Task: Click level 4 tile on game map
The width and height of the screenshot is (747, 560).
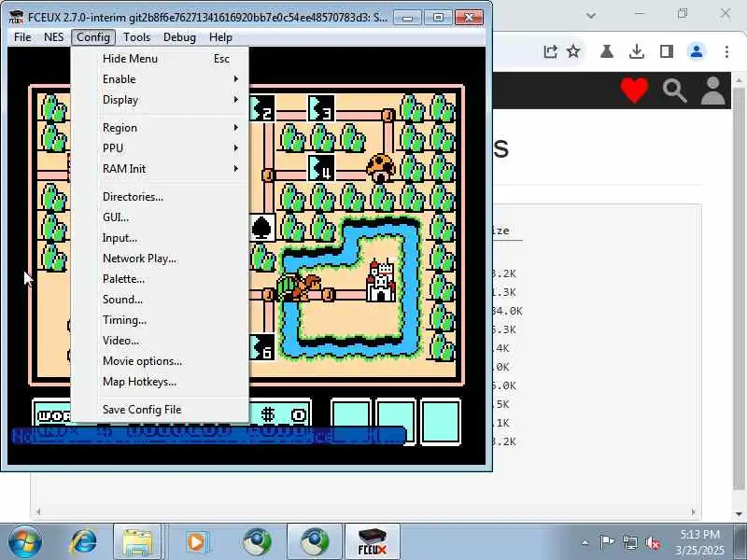Action: 321,168
